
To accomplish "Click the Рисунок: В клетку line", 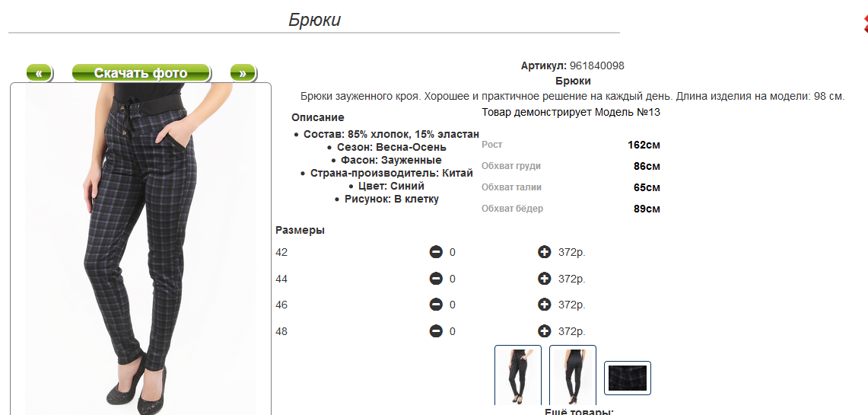I will coord(391,199).
